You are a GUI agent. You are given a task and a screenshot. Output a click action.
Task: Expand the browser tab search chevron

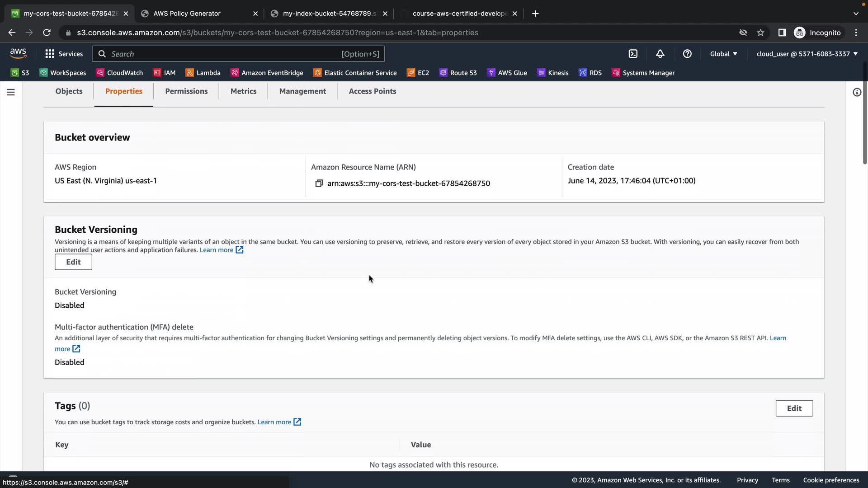point(856,14)
